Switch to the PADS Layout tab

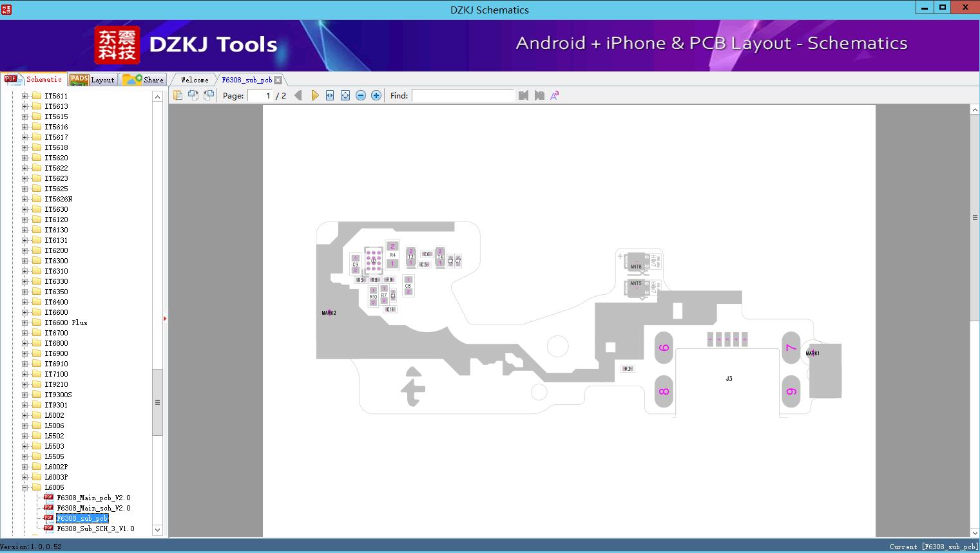click(91, 80)
